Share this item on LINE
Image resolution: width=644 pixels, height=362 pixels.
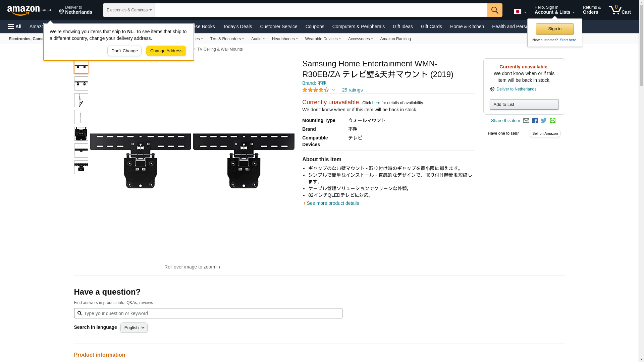click(552, 121)
